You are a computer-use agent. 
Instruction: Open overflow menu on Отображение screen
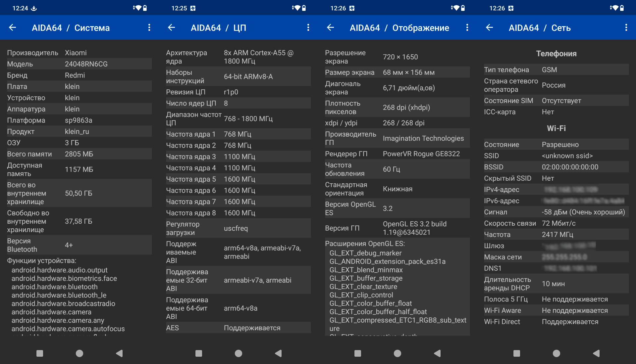click(467, 28)
